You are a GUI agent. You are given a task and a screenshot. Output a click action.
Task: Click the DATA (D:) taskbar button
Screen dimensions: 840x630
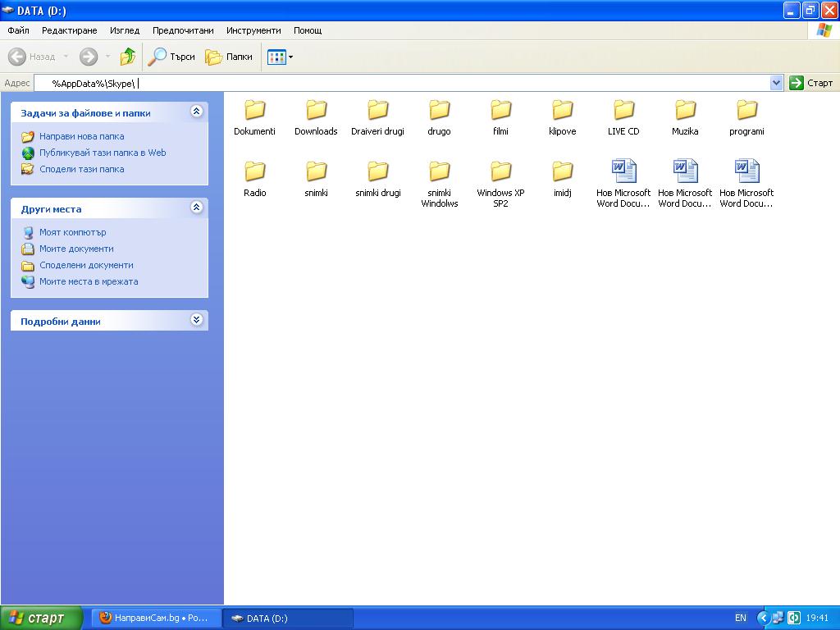[287, 619]
